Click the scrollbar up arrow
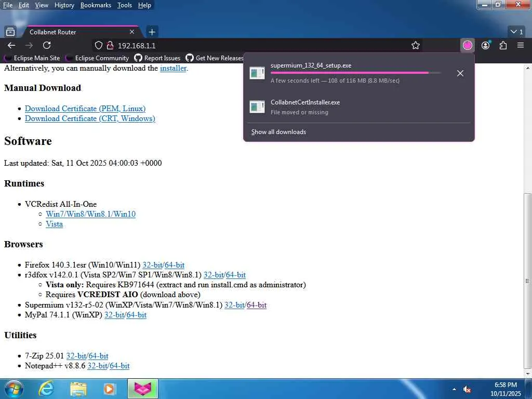 click(528, 68)
